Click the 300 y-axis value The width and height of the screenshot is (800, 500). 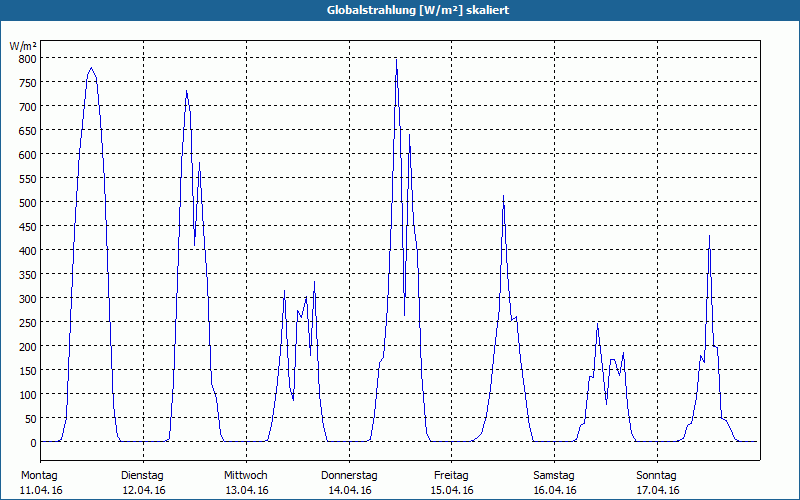point(27,298)
